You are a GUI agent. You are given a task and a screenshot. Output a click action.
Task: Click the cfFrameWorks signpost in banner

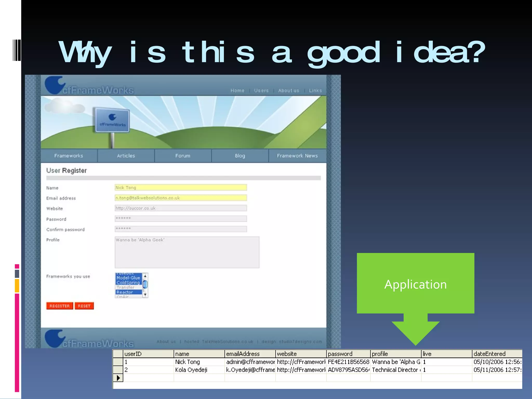112,120
